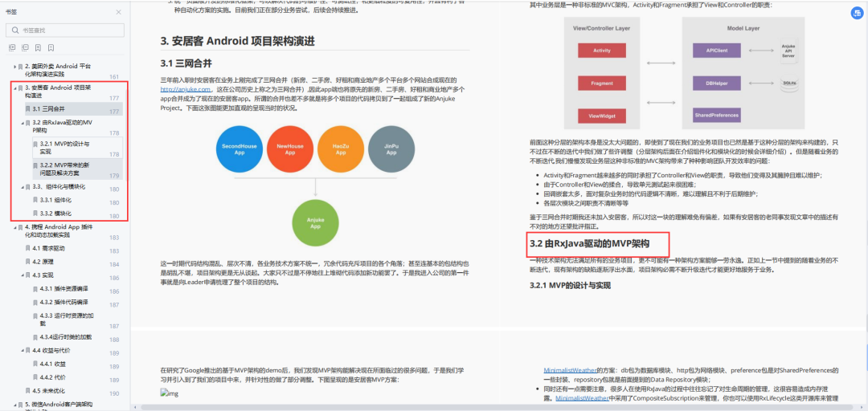The image size is (868, 411).
Task: Focus the 书签查找 search field
Action: pyautogui.click(x=64, y=30)
